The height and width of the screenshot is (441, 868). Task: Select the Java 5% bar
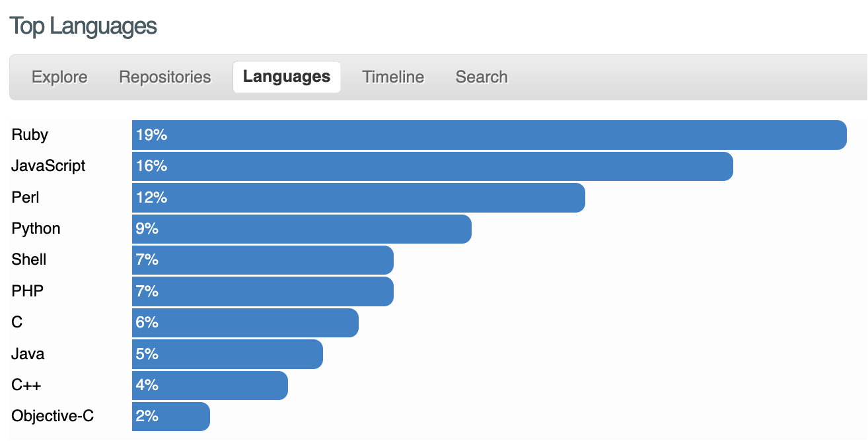click(x=227, y=354)
